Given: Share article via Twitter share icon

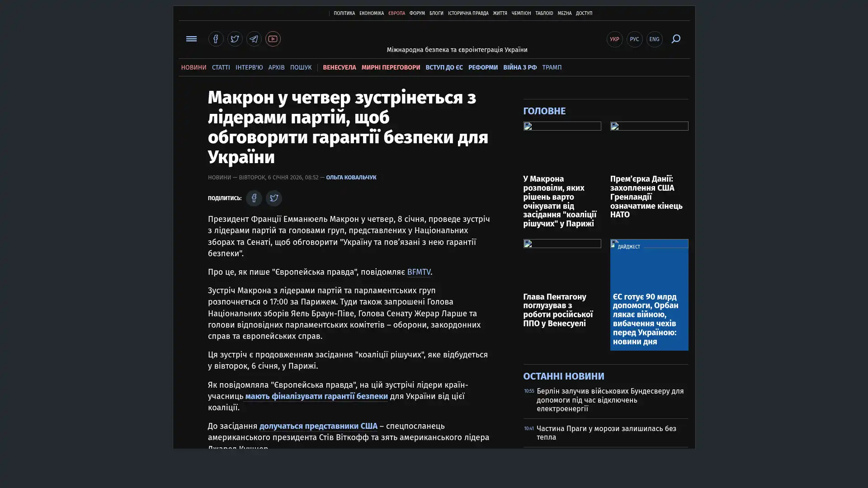Looking at the screenshot, I should point(274,198).
